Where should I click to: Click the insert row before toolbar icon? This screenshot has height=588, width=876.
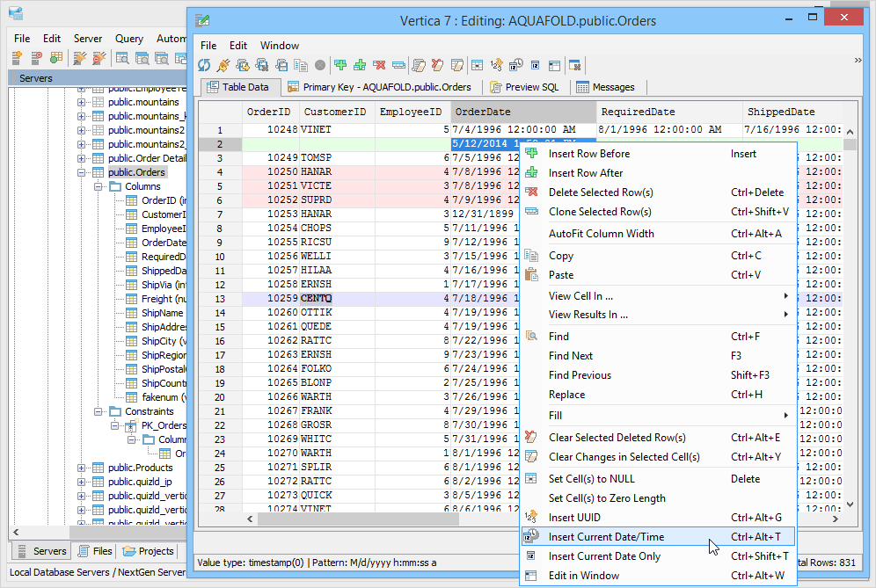(x=340, y=65)
